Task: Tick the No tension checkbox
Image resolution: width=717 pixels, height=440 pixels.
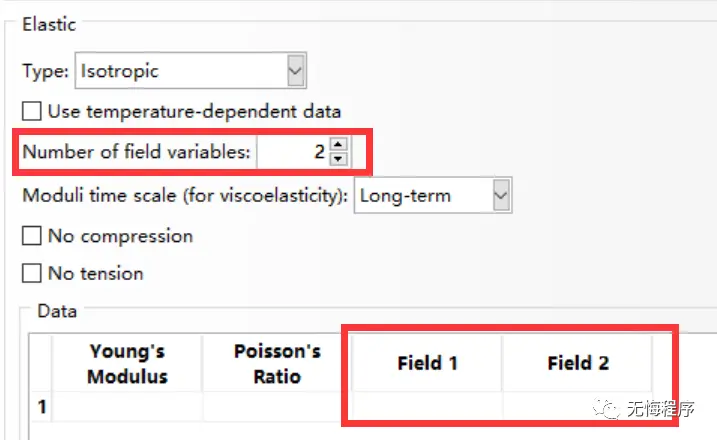Action: click(32, 273)
